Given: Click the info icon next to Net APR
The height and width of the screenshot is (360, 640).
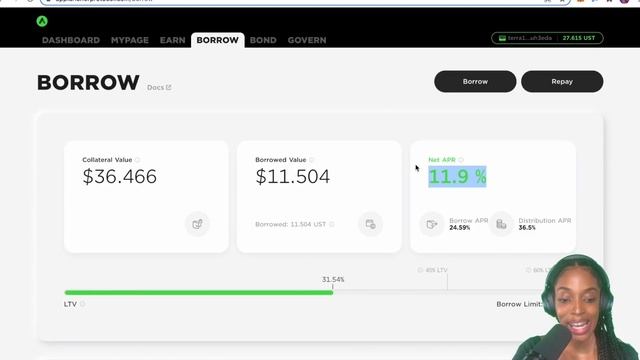Looking at the screenshot, I should coord(461,160).
